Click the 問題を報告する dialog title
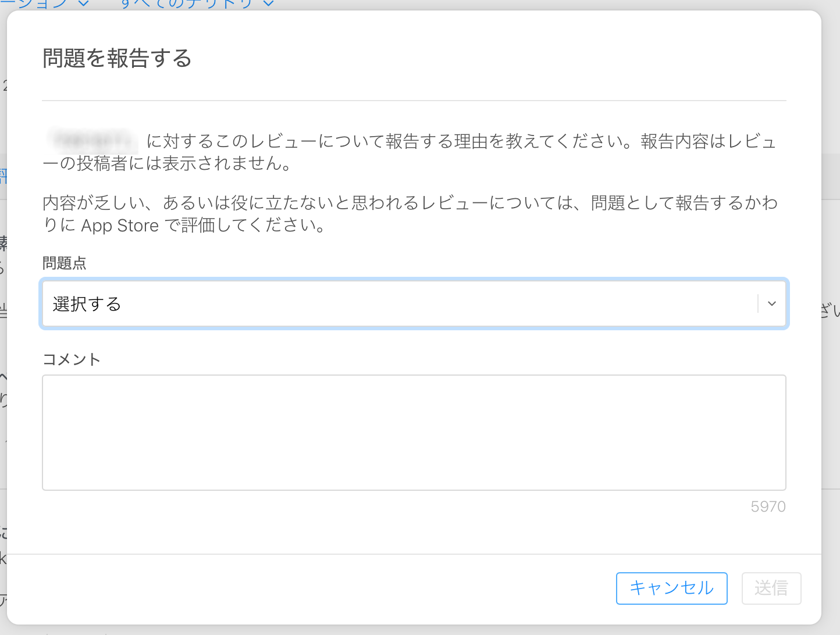Screen dimensions: 840x635 click(x=117, y=58)
